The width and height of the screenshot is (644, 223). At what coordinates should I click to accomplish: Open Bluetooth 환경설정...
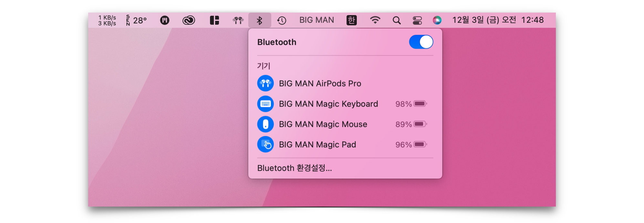[x=295, y=168]
